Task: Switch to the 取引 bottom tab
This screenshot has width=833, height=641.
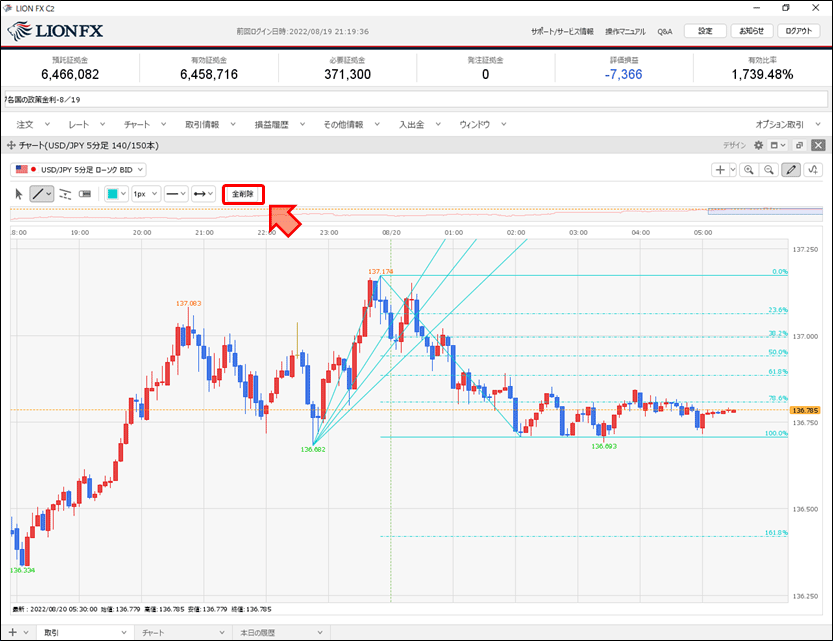Action: tap(85, 633)
